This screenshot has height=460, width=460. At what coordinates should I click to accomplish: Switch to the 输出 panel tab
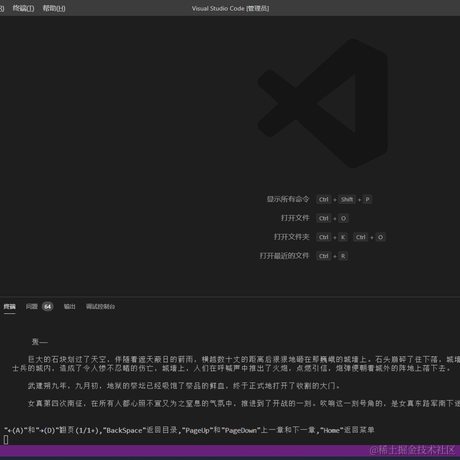pos(70,306)
